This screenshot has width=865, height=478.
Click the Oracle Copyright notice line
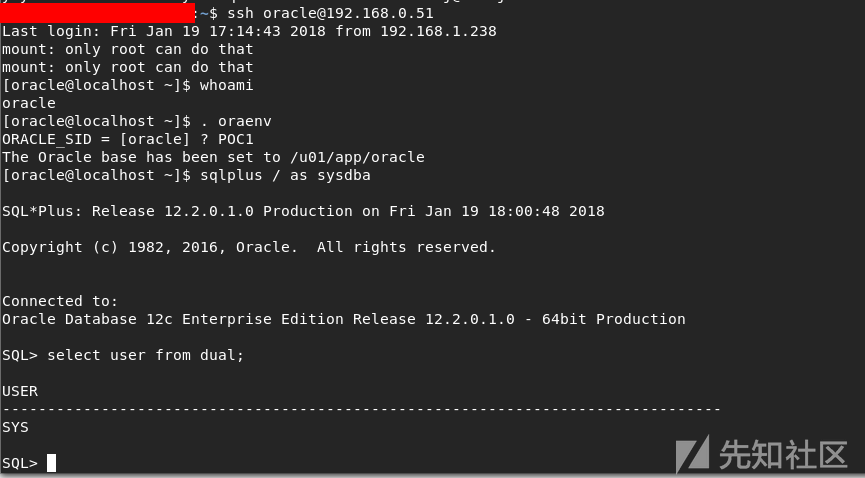click(249, 248)
